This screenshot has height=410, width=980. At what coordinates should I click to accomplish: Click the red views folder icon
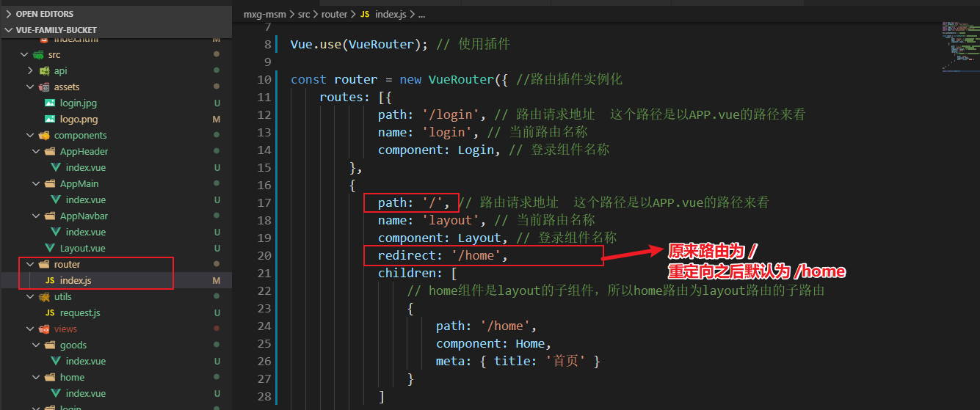click(x=45, y=329)
